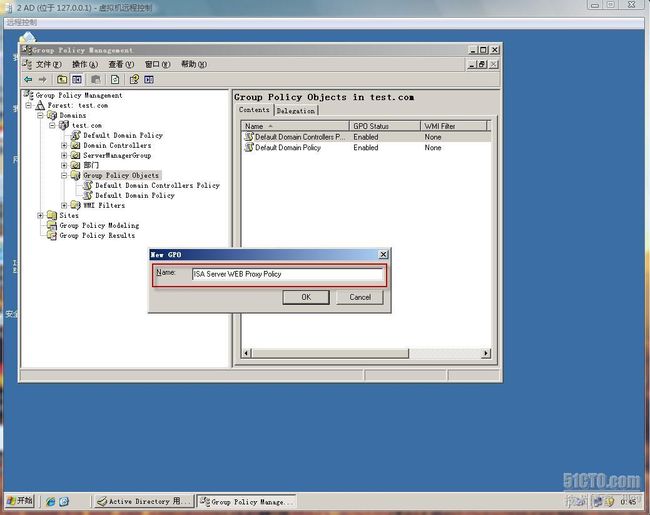Click the Refresh document toolbar icon

(x=115, y=79)
